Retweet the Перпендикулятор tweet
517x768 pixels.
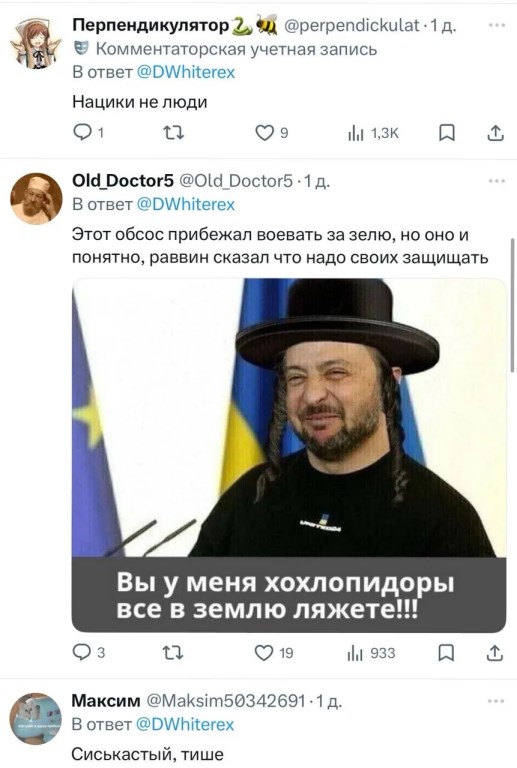point(173,133)
